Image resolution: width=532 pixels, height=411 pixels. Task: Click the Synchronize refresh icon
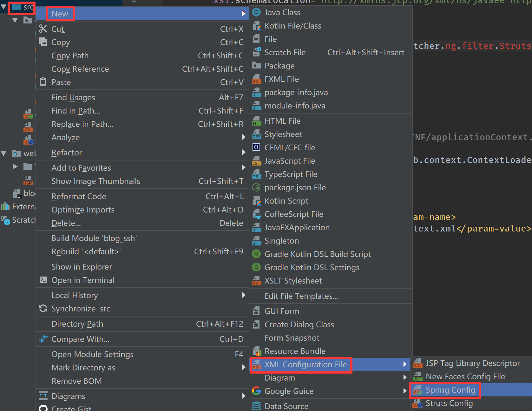click(43, 308)
